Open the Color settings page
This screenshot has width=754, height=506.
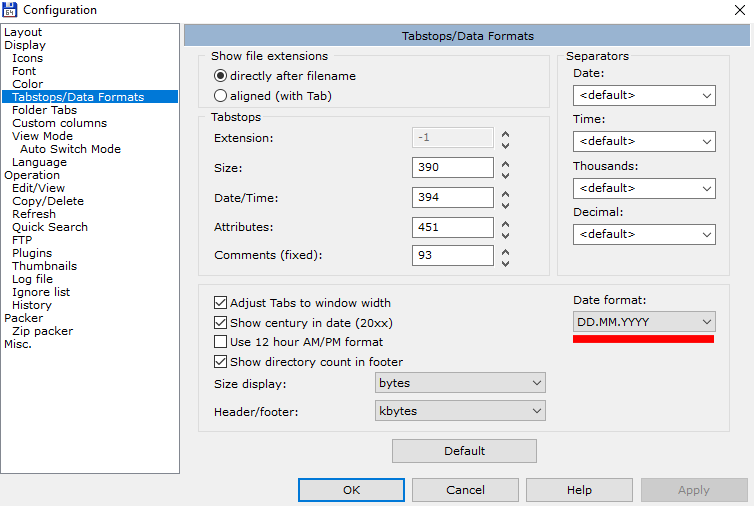27,84
